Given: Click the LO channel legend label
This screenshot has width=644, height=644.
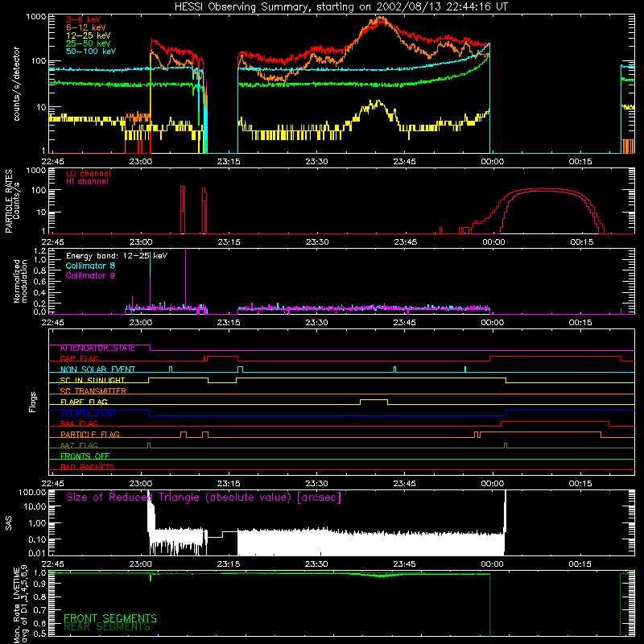Looking at the screenshot, I should coord(89,173).
